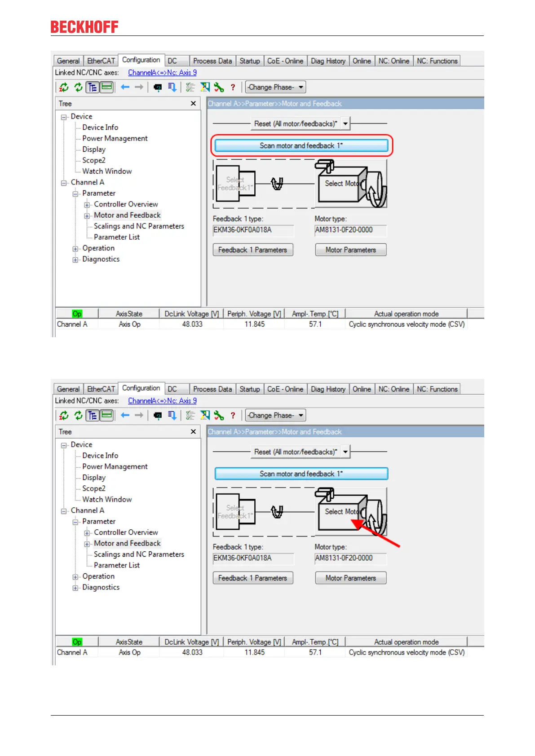This screenshot has width=535, height=756.
Task: Expand Operation node in upper screenshot tree
Action: click(x=75, y=249)
